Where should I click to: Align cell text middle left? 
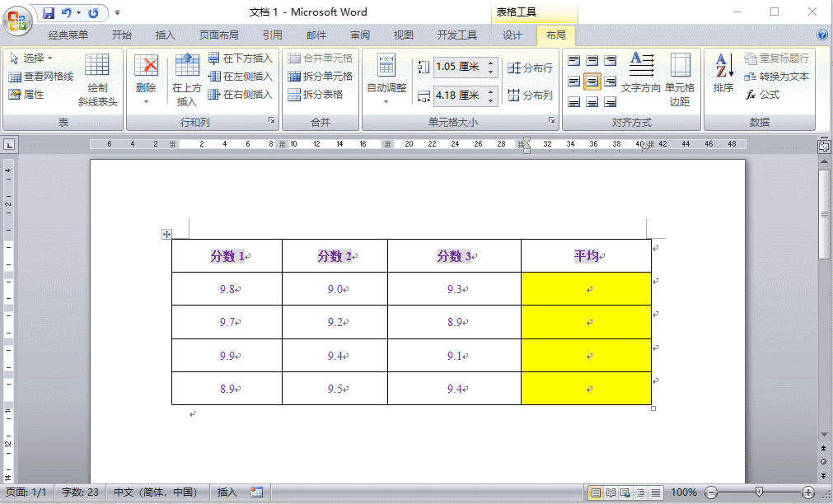coord(573,81)
